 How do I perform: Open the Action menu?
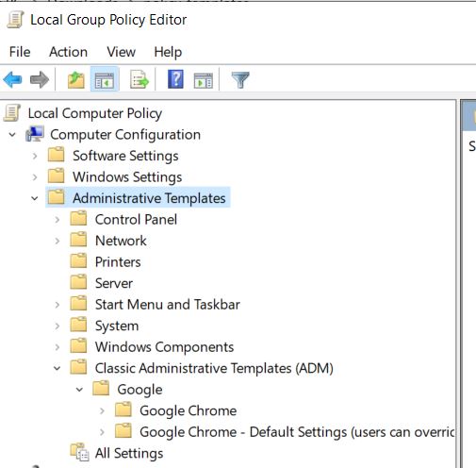click(x=68, y=52)
